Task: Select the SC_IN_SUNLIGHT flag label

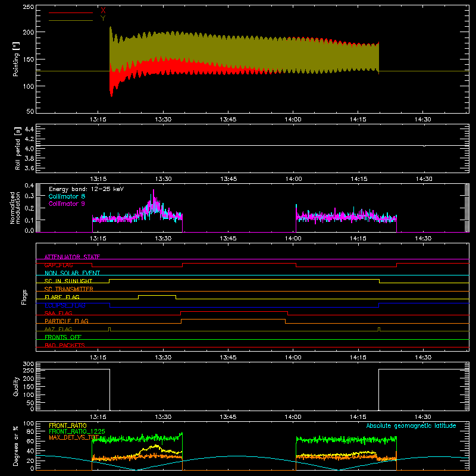Action: point(68,281)
